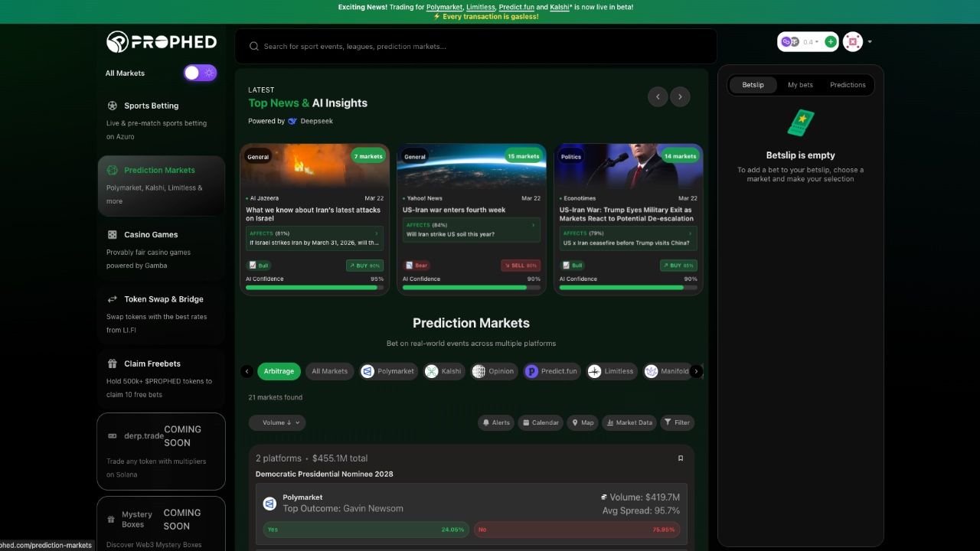Image resolution: width=980 pixels, height=551 pixels.
Task: Bet No 75.95% on Polymarket outcome
Action: pyautogui.click(x=576, y=530)
